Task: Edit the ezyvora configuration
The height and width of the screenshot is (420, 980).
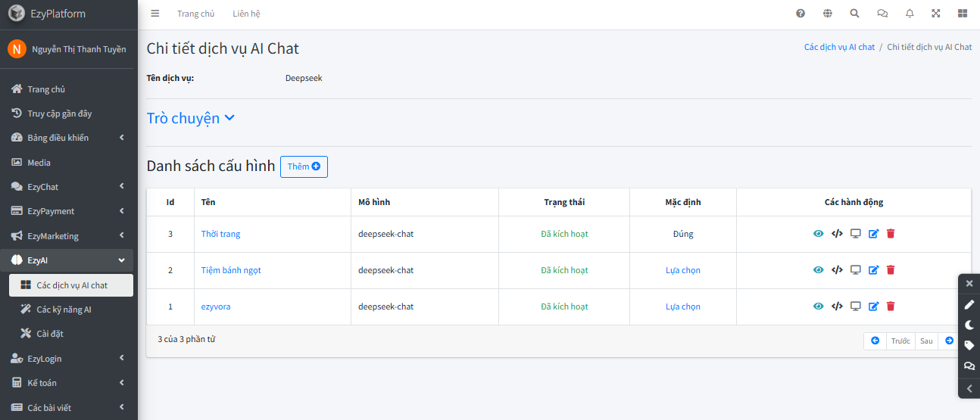Action: coord(873,306)
